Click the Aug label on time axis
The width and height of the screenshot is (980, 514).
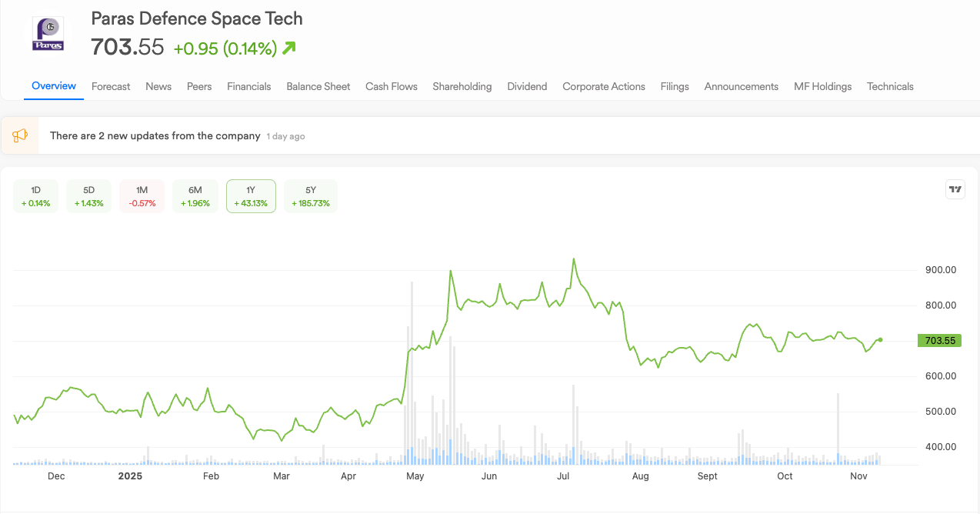pyautogui.click(x=640, y=476)
